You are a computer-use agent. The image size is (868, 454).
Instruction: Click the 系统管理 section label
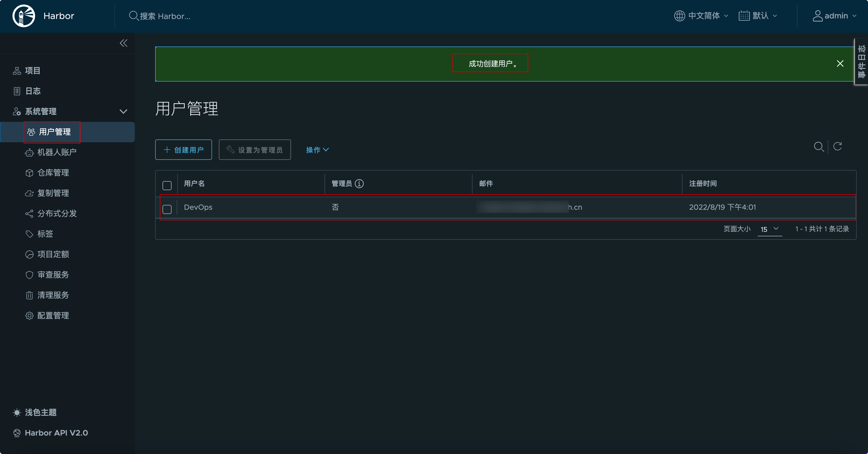[41, 111]
